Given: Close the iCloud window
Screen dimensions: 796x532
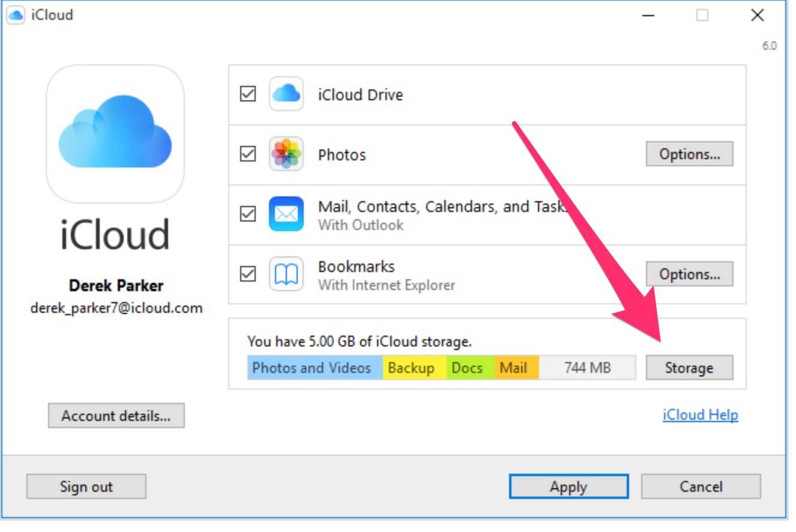Looking at the screenshot, I should (x=758, y=16).
